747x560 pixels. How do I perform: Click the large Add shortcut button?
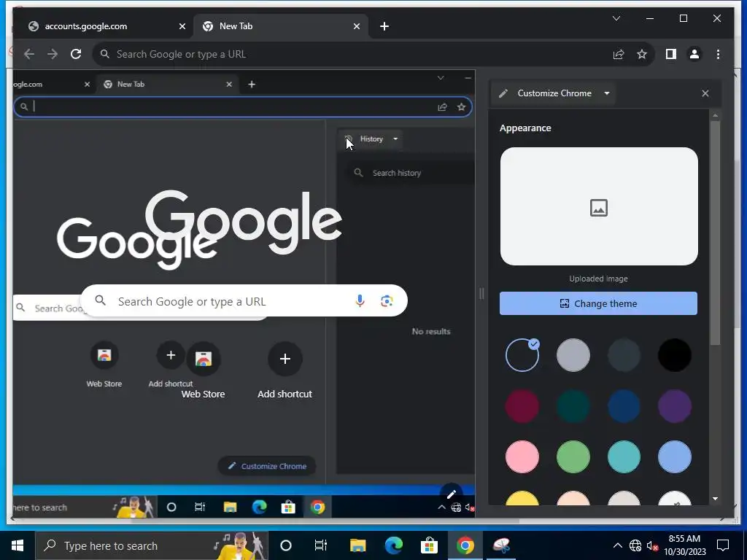point(285,371)
